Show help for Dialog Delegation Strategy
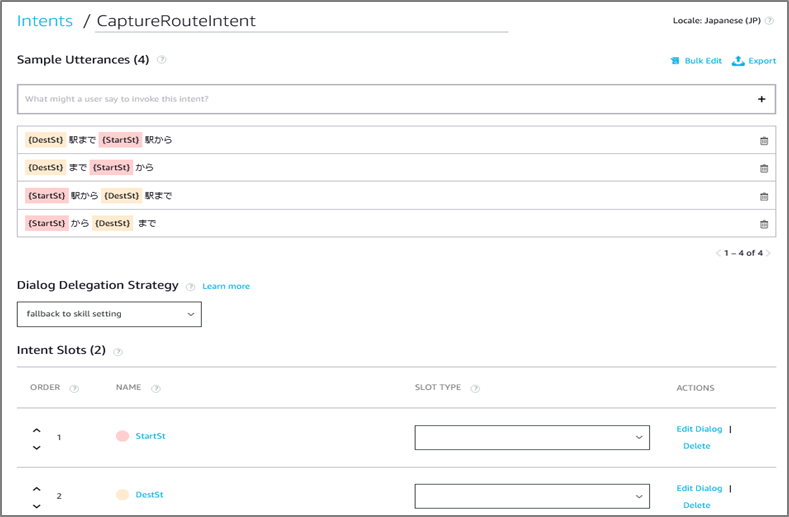 [190, 287]
